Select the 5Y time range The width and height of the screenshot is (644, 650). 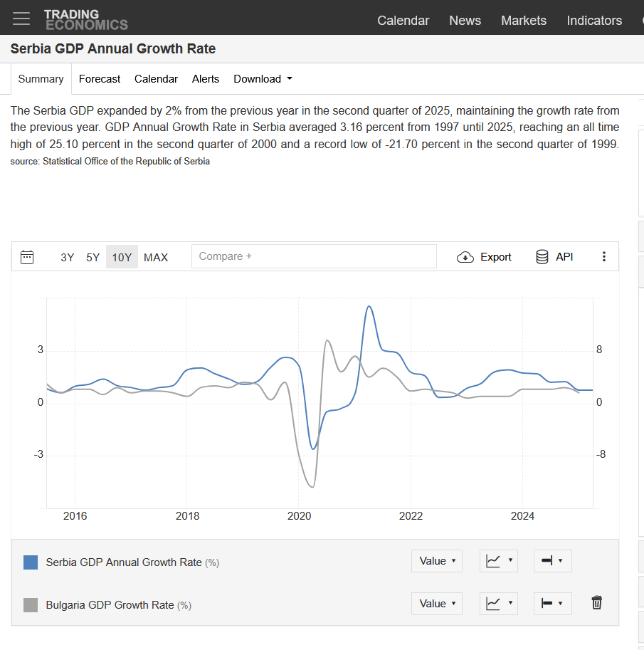[x=93, y=258]
